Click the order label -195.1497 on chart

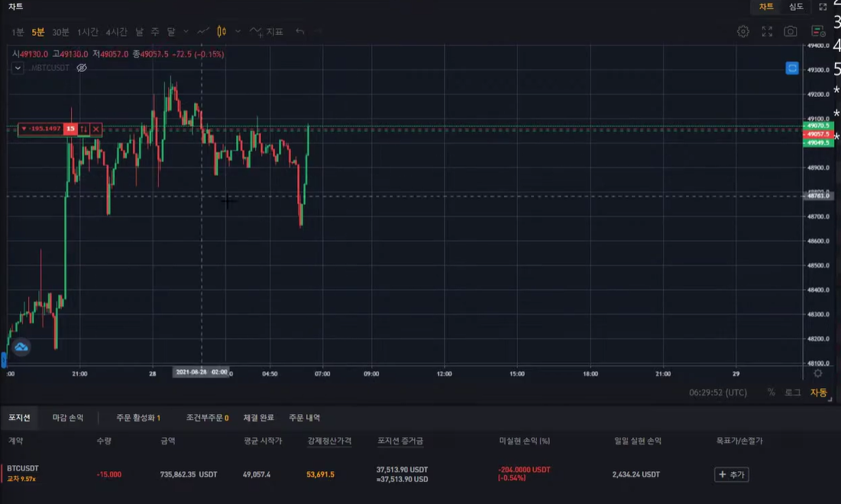point(40,129)
